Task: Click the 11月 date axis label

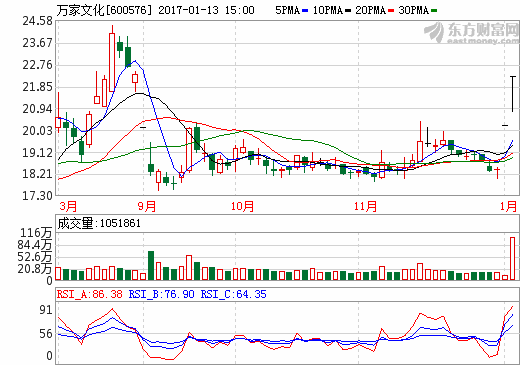Action: pos(365,206)
